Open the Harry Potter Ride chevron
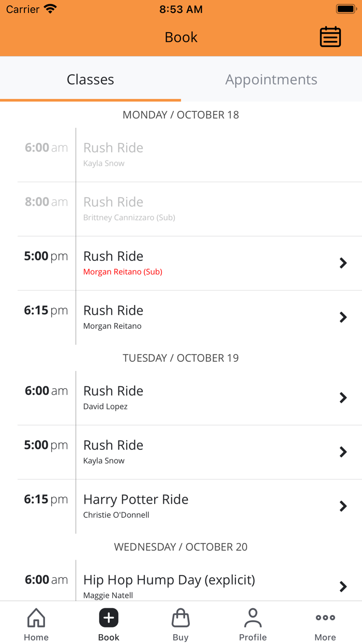Screen dimensions: 362x644 [x=343, y=506]
